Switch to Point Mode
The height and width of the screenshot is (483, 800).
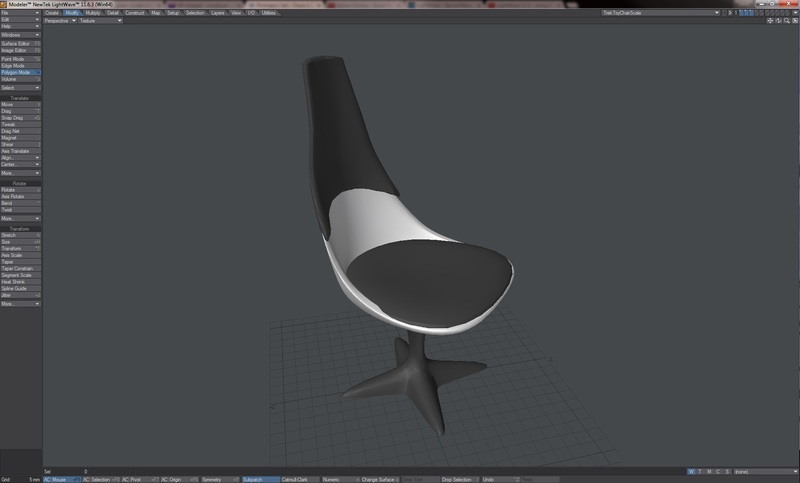(x=20, y=59)
